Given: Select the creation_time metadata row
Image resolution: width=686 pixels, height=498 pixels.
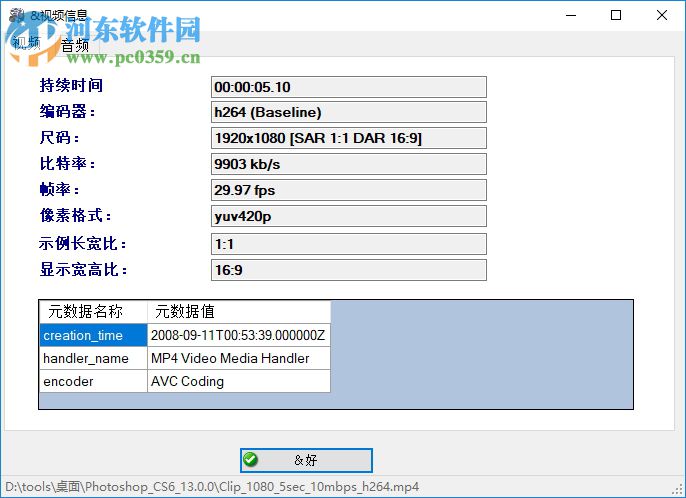Looking at the screenshot, I should pos(93,335).
